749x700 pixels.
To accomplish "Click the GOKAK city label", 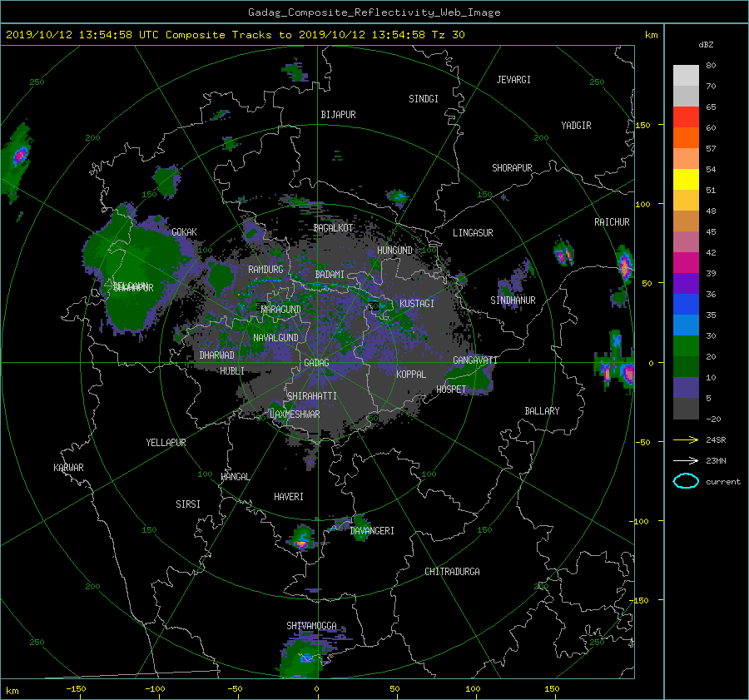I will click(x=184, y=232).
